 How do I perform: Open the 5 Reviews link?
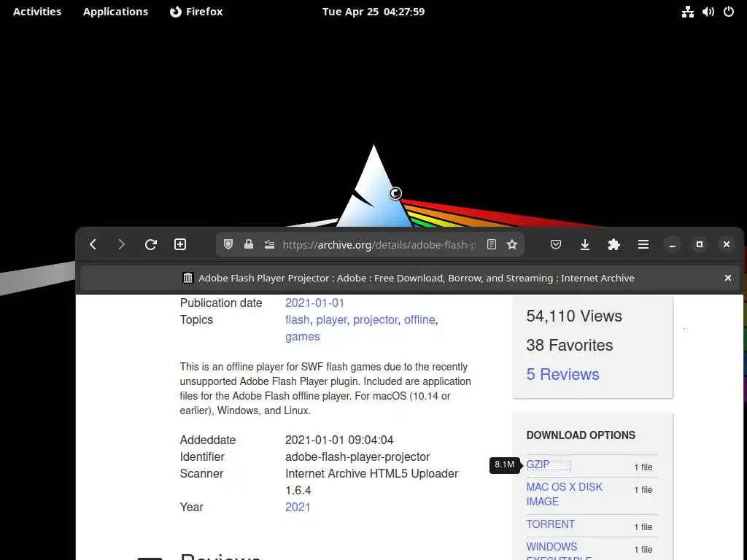[562, 374]
